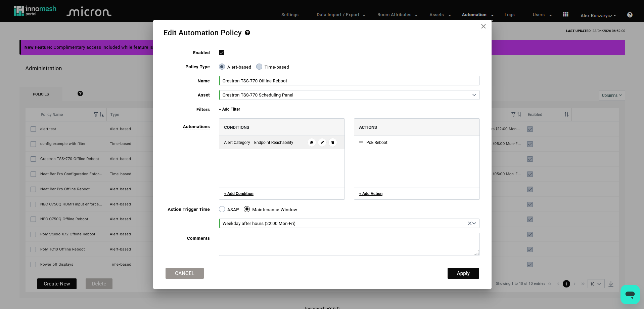Go to first page of entries
Image resolution: width=644 pixels, height=309 pixels.
(550, 284)
